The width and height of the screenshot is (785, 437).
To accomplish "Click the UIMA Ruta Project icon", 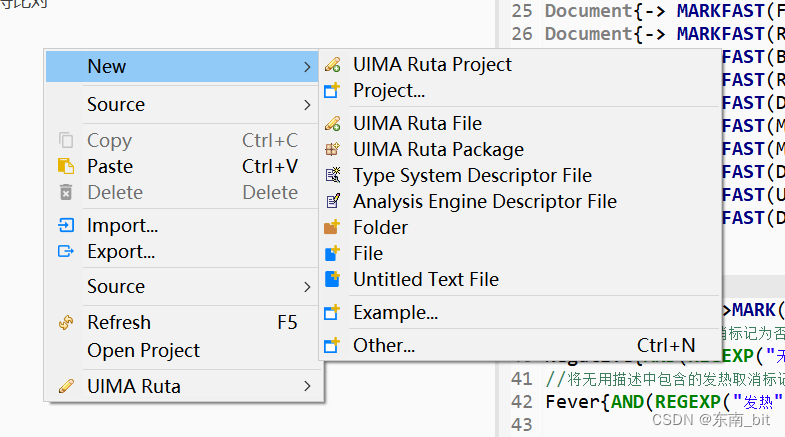I will (333, 65).
